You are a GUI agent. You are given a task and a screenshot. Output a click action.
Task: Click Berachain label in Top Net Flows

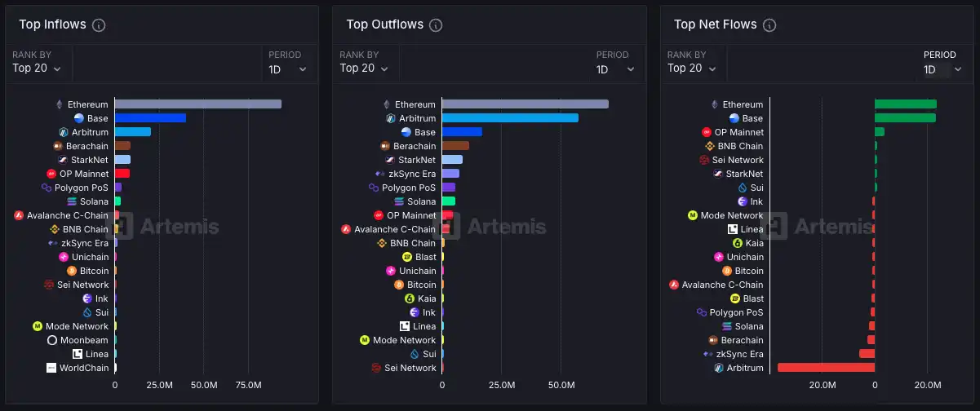coord(743,340)
